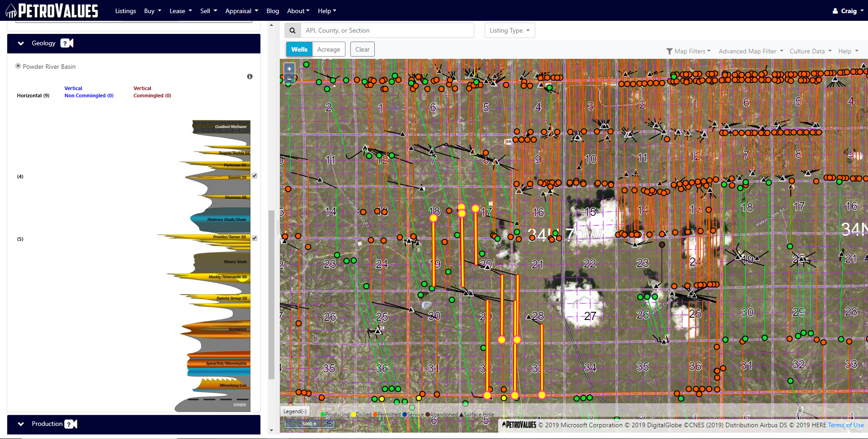Collapse the map legend with Legend(-)

pos(295,411)
